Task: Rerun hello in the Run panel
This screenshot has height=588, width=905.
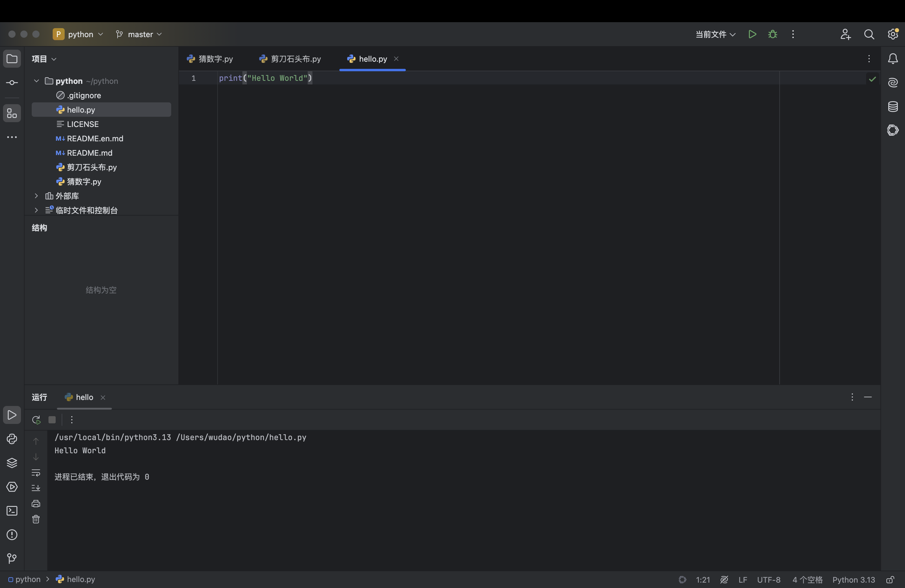Action: tap(36, 419)
